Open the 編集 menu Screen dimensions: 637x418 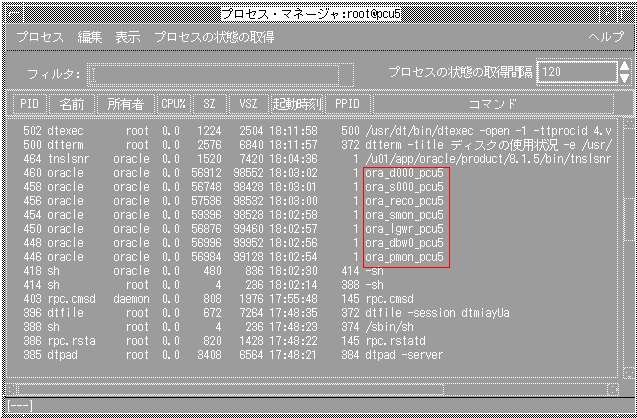tap(90, 37)
